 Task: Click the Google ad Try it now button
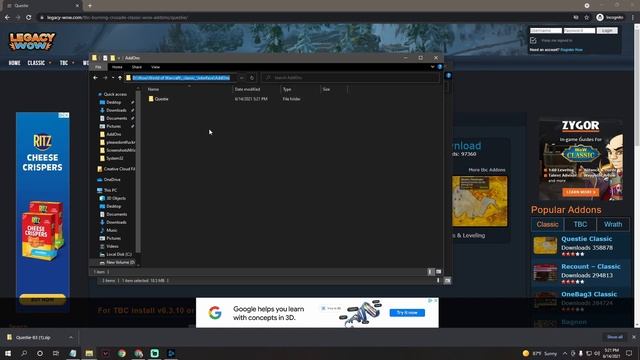pyautogui.click(x=407, y=313)
